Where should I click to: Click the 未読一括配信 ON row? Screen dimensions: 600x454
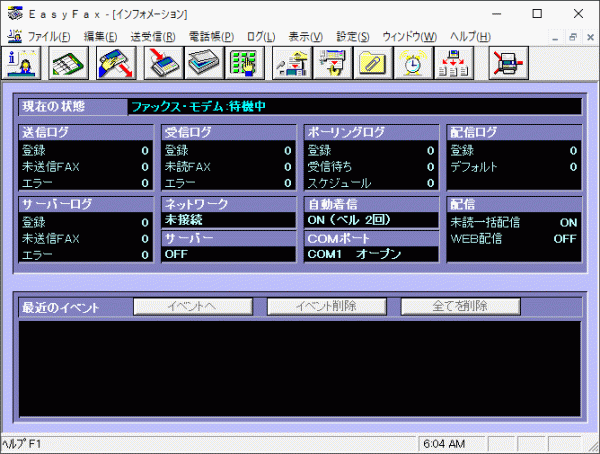click(514, 222)
